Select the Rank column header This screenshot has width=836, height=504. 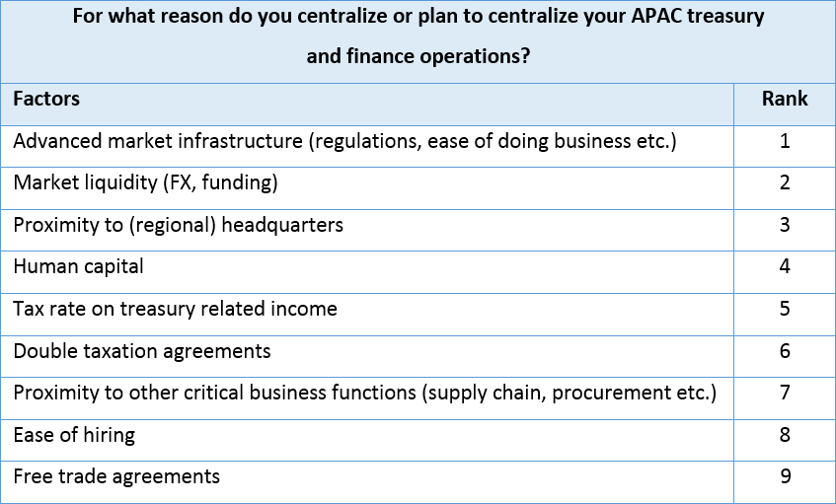click(x=785, y=99)
